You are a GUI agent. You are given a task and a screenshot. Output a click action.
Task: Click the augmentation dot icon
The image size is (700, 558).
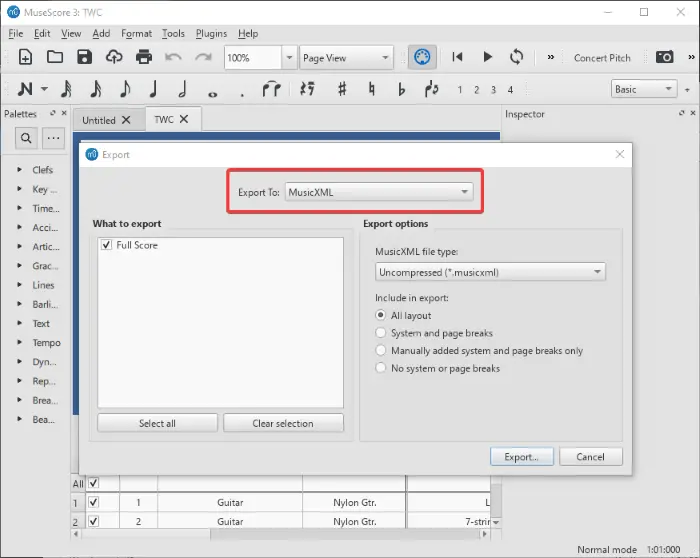(x=242, y=95)
